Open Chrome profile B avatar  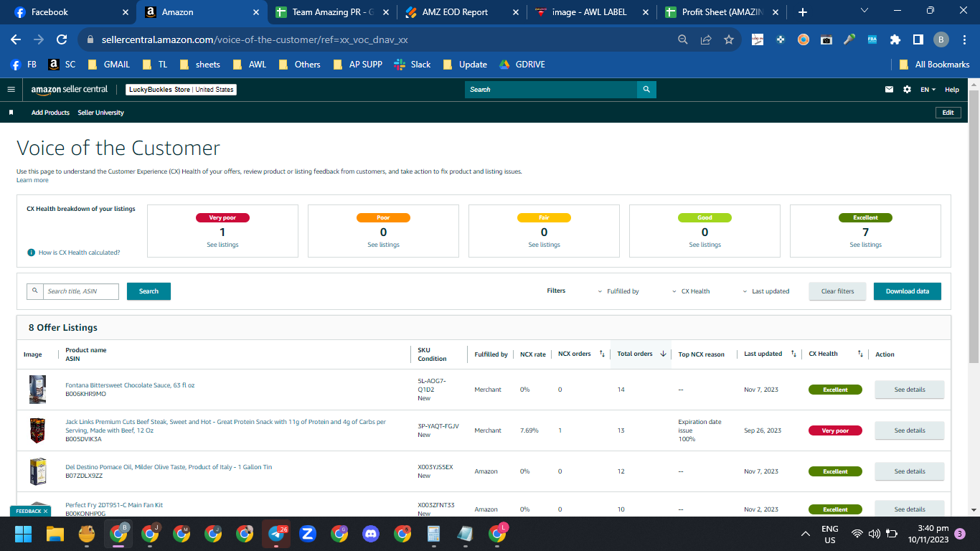tap(941, 39)
